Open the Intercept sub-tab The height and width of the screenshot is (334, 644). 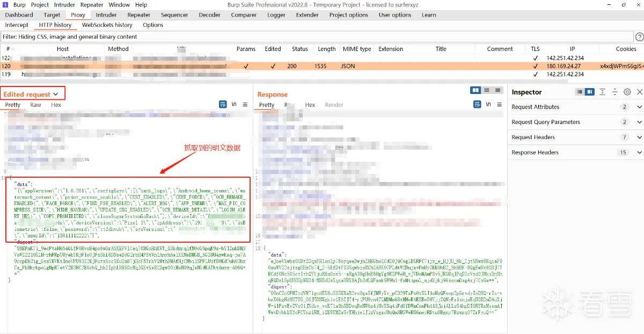point(17,25)
